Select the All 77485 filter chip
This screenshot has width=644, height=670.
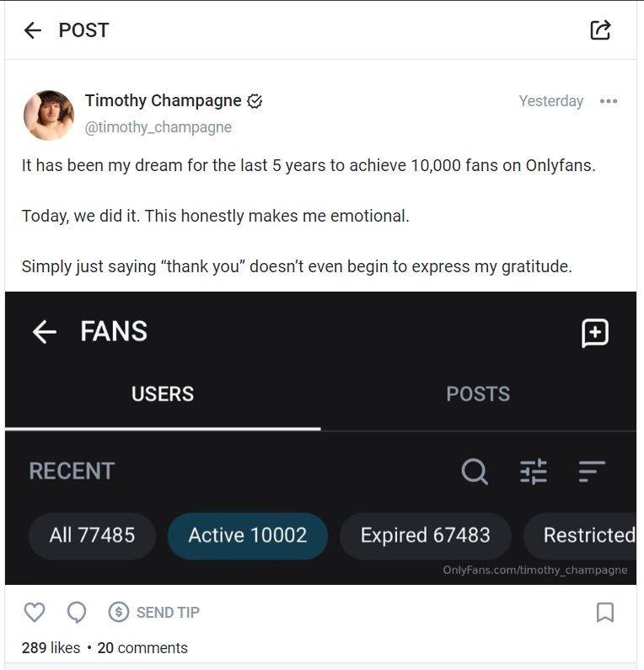click(92, 535)
